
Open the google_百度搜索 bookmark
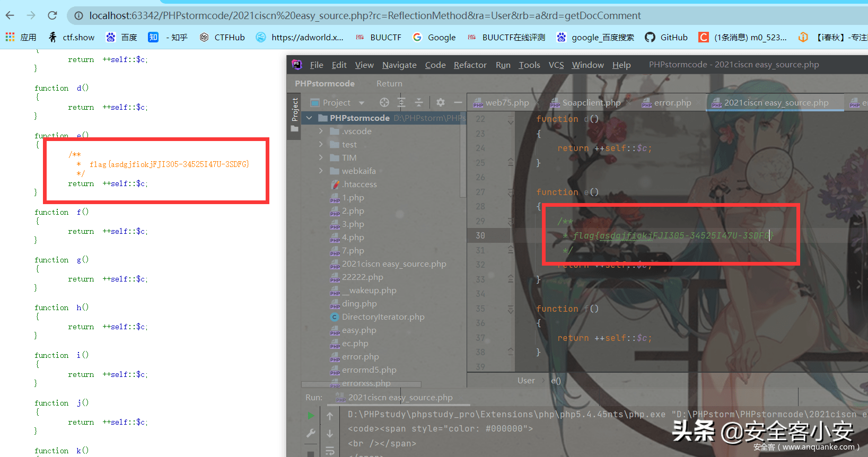tap(595, 37)
